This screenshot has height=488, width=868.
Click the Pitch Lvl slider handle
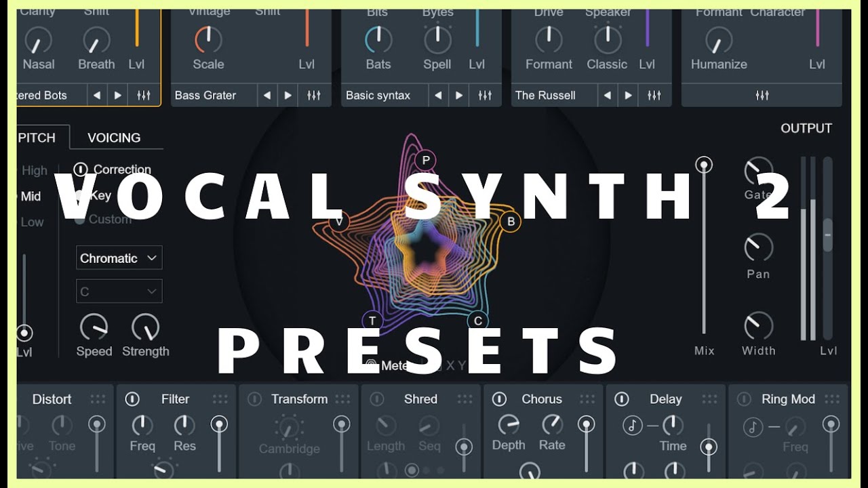[x=24, y=333]
